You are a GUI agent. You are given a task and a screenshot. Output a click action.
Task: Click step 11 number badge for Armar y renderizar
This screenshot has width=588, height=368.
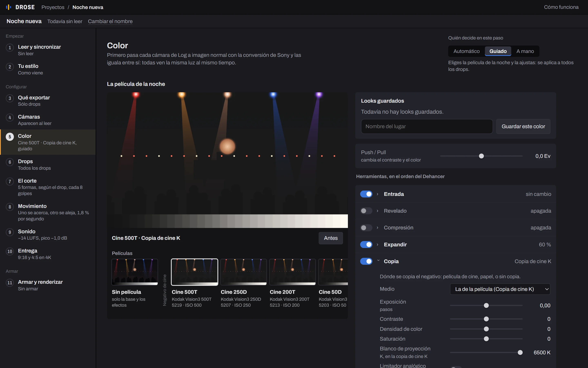[x=10, y=283]
